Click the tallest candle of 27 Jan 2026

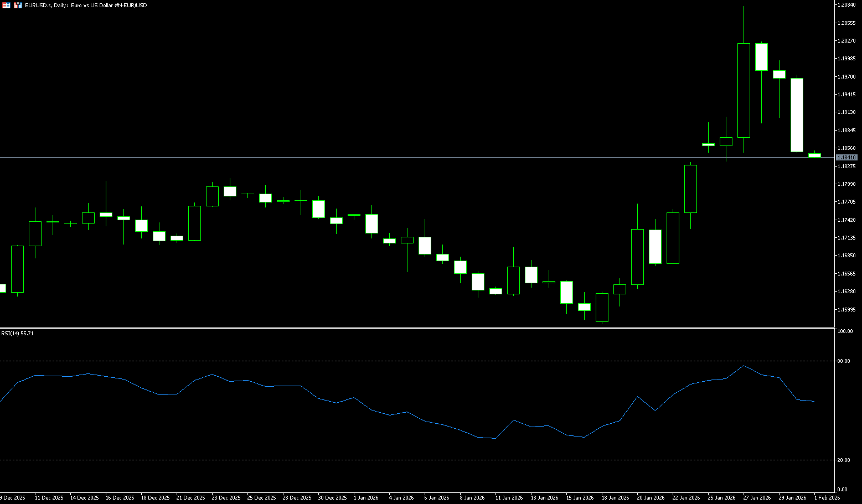point(744,90)
